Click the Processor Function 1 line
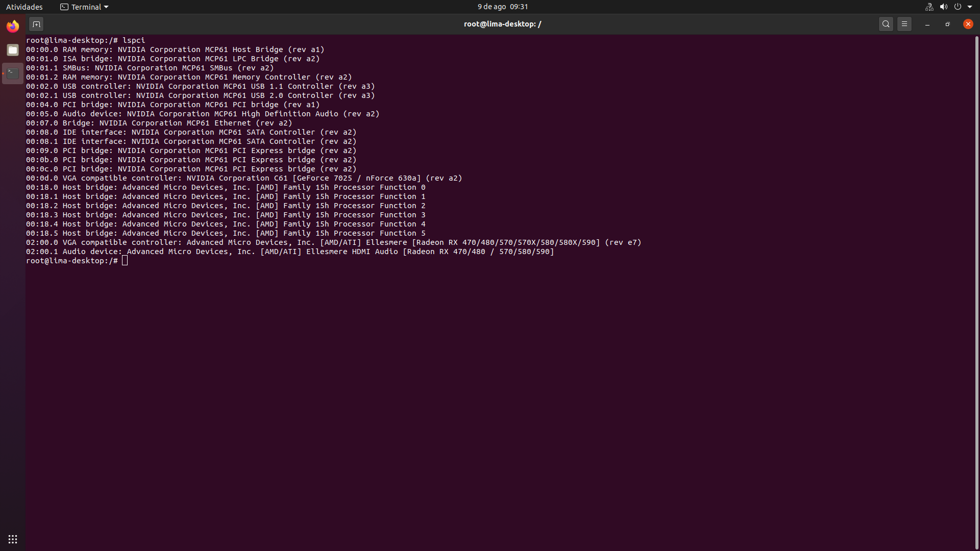The height and width of the screenshot is (551, 980). [226, 196]
